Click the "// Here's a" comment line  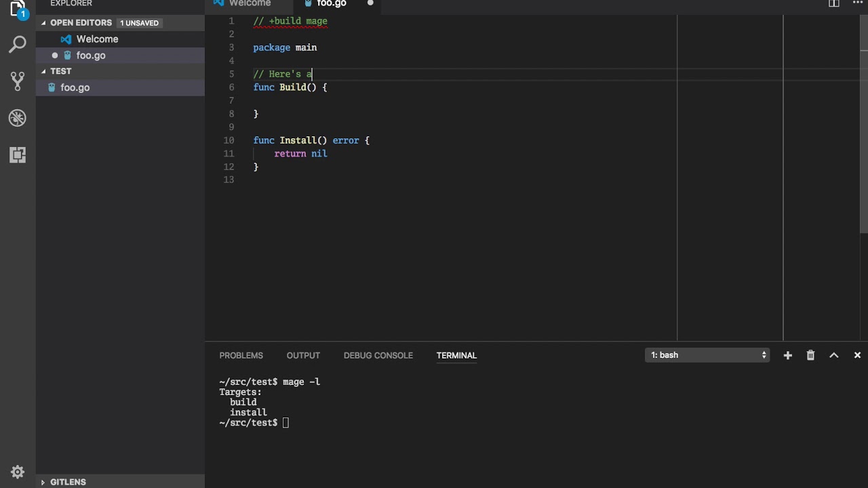[x=282, y=74]
